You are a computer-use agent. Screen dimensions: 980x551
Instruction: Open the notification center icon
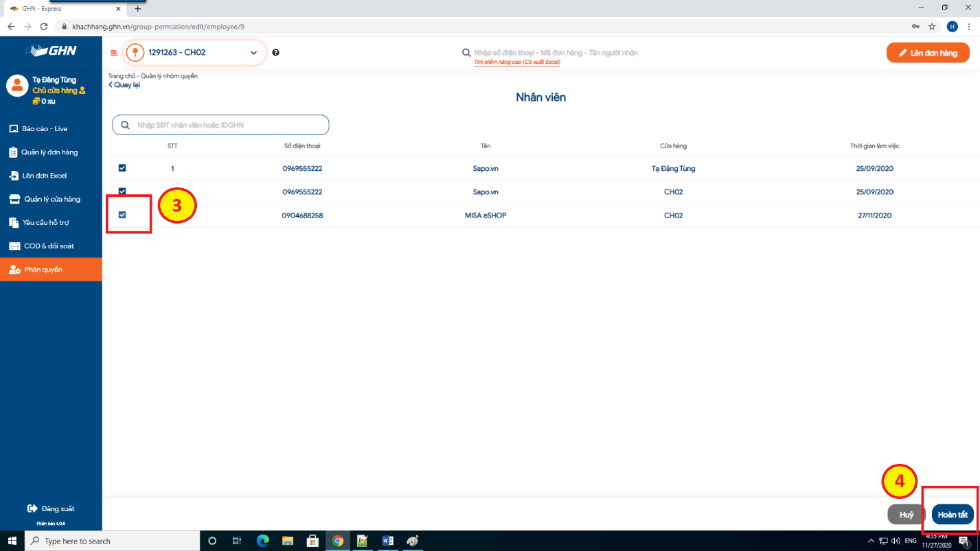click(x=964, y=541)
